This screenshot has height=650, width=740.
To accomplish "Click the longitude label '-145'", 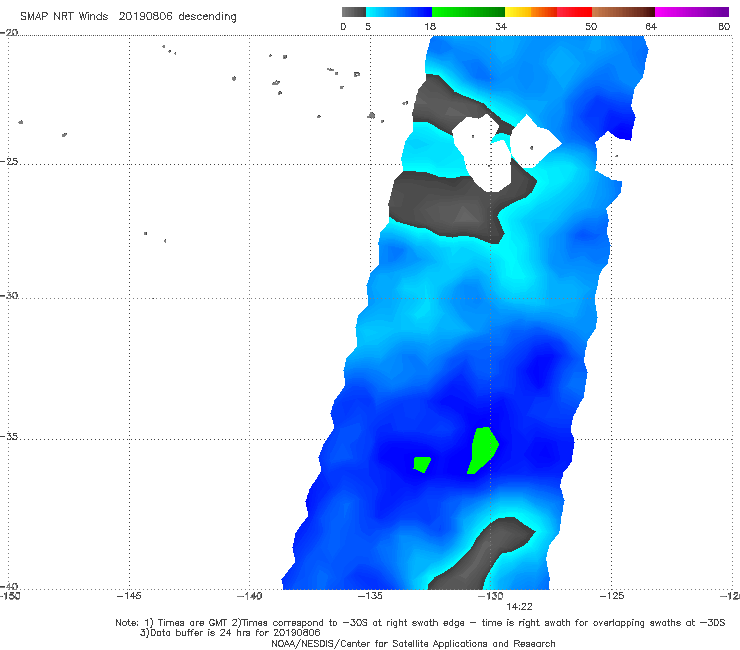I will pos(129,596).
